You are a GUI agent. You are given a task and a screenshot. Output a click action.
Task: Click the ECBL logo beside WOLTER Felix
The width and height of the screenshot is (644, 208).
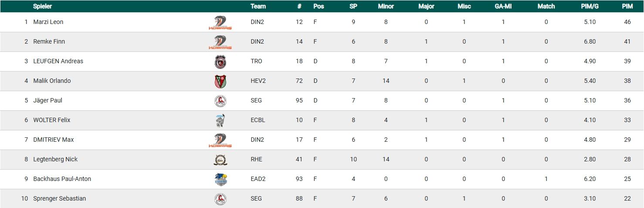click(x=220, y=120)
